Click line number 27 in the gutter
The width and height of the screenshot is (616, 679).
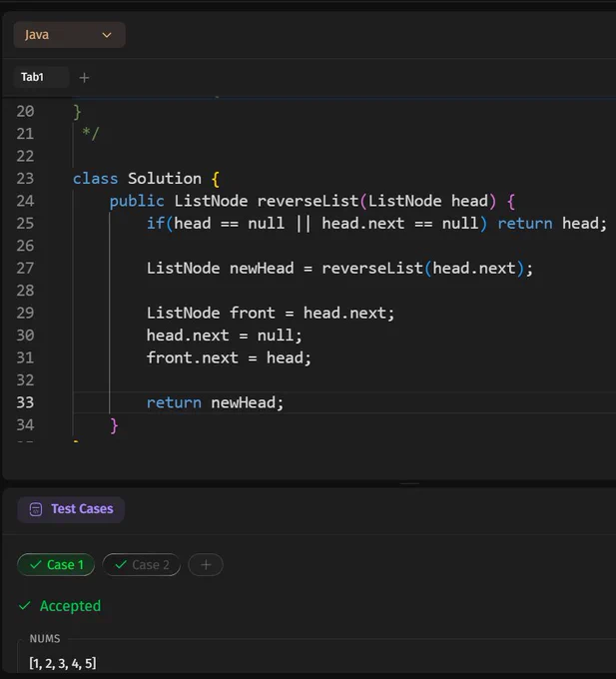point(25,268)
